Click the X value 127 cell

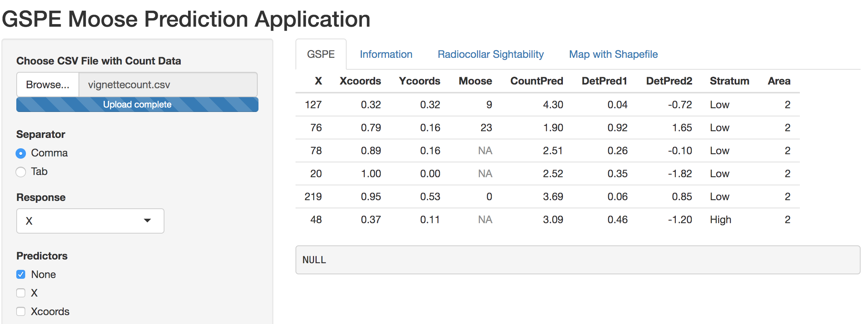click(313, 105)
